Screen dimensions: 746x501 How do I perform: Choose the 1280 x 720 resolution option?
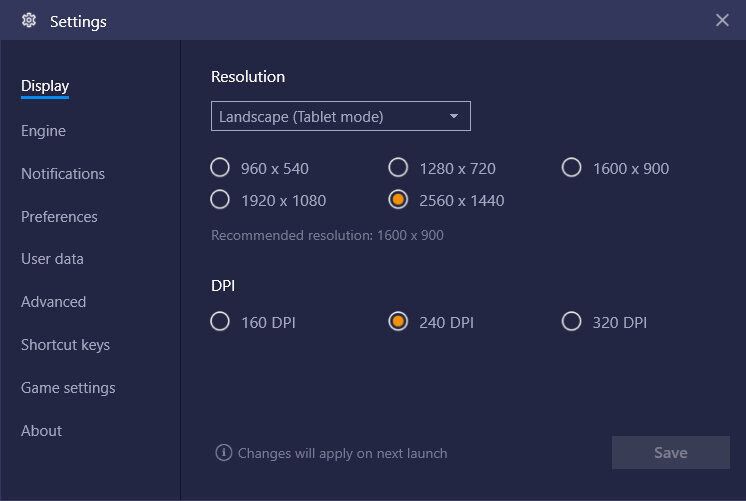pos(398,168)
